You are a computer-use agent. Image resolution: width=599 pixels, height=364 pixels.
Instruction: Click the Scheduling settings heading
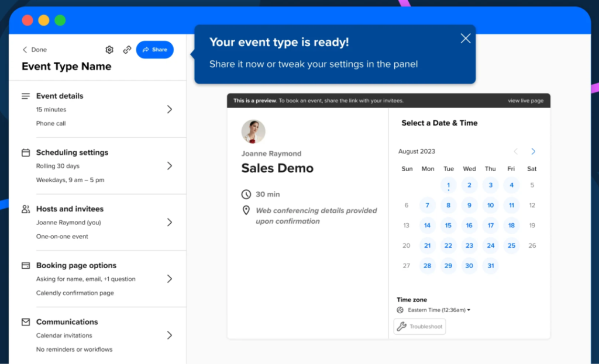(72, 152)
